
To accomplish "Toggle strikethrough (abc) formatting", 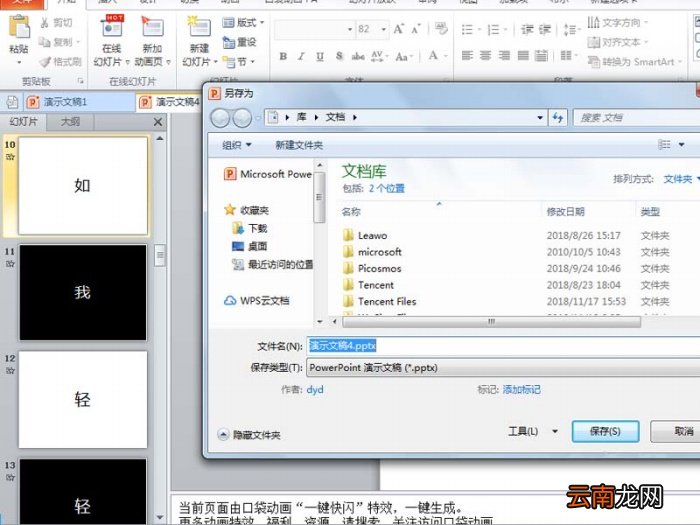I will tap(358, 56).
